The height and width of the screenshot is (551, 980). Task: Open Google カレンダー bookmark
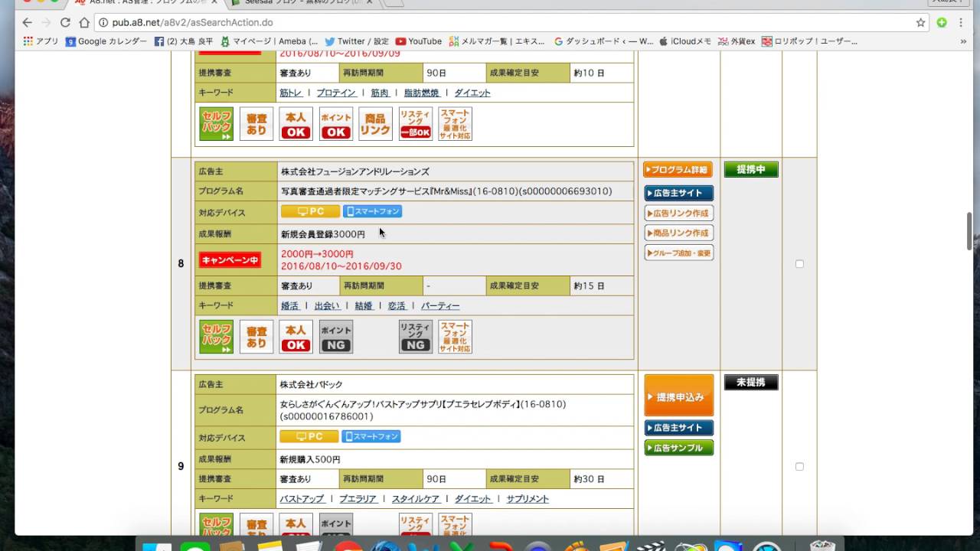(106, 41)
